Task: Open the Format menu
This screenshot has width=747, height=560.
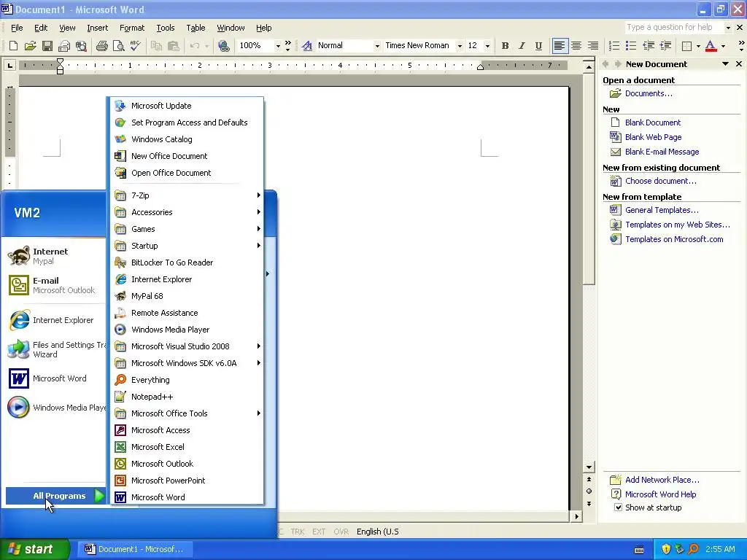Action: pos(132,28)
